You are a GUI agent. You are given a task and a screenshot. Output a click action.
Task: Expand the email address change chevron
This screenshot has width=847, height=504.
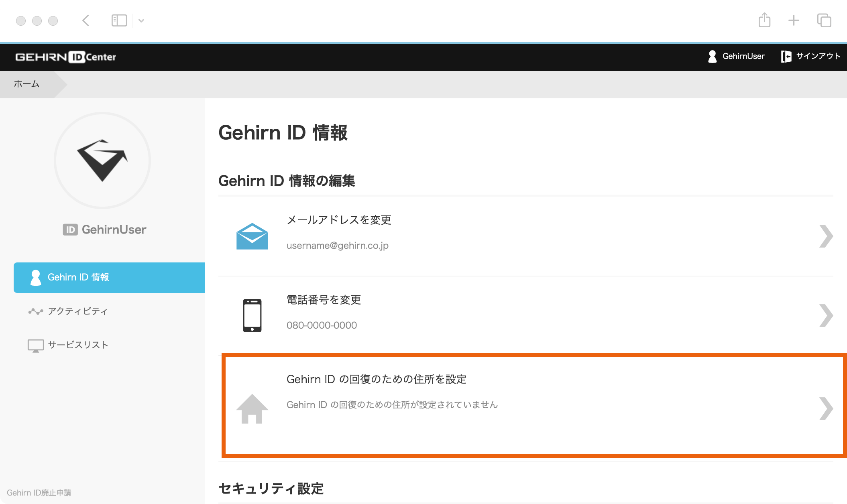(826, 236)
